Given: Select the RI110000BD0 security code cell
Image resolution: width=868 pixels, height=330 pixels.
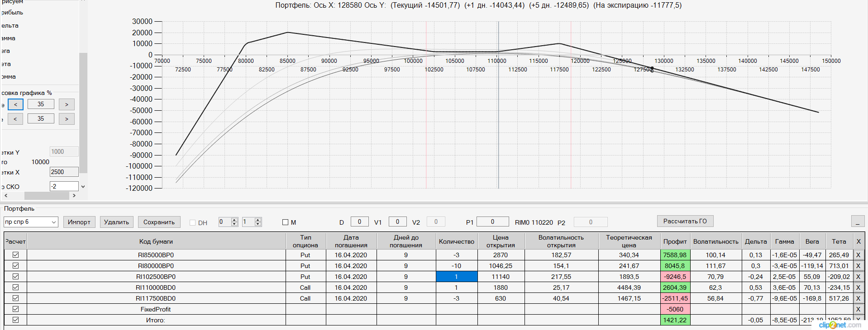Looking at the screenshot, I should pyautogui.click(x=156, y=288).
